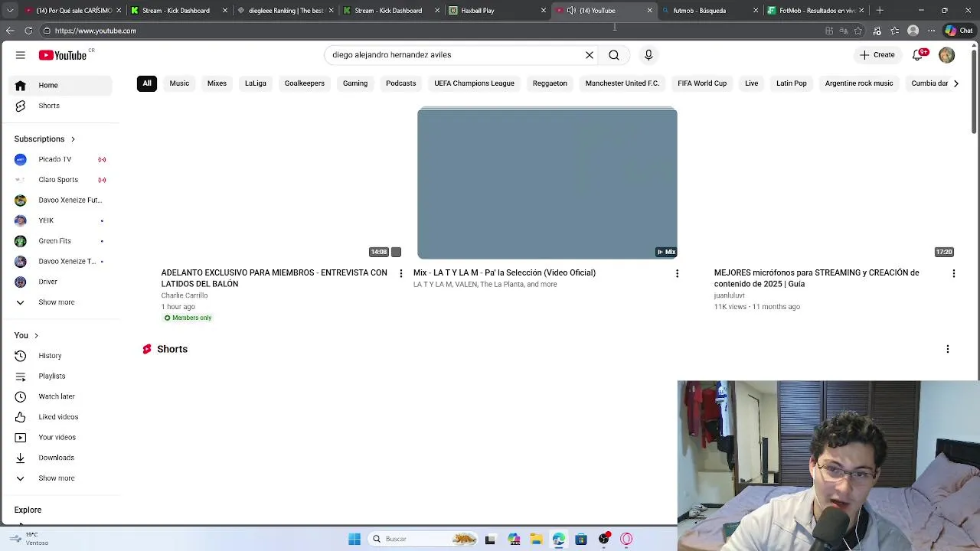The width and height of the screenshot is (980, 551).
Task: Select the UEFA Champions League chip
Action: tap(474, 83)
